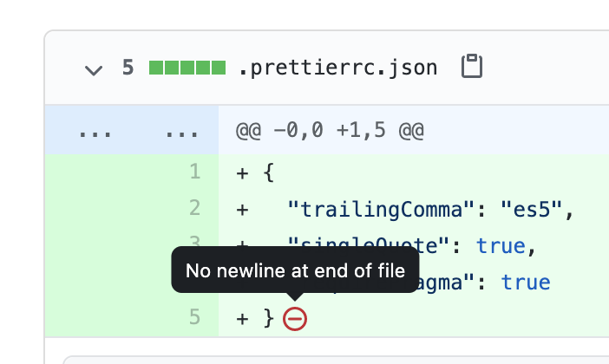Click the changed lines count 5
The image size is (609, 364).
point(128,68)
